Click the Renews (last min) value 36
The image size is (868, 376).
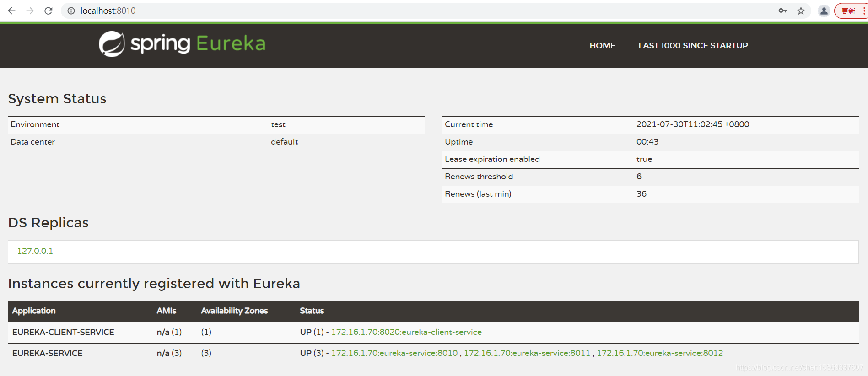pos(642,194)
